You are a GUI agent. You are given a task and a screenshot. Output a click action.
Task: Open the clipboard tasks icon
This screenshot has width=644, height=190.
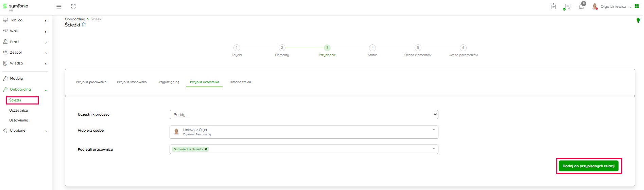(553, 6)
